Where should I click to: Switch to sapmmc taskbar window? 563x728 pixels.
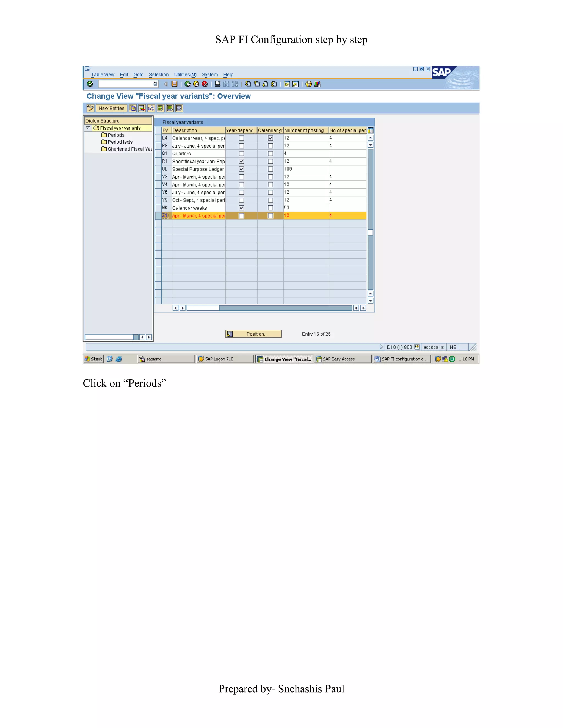point(166,359)
